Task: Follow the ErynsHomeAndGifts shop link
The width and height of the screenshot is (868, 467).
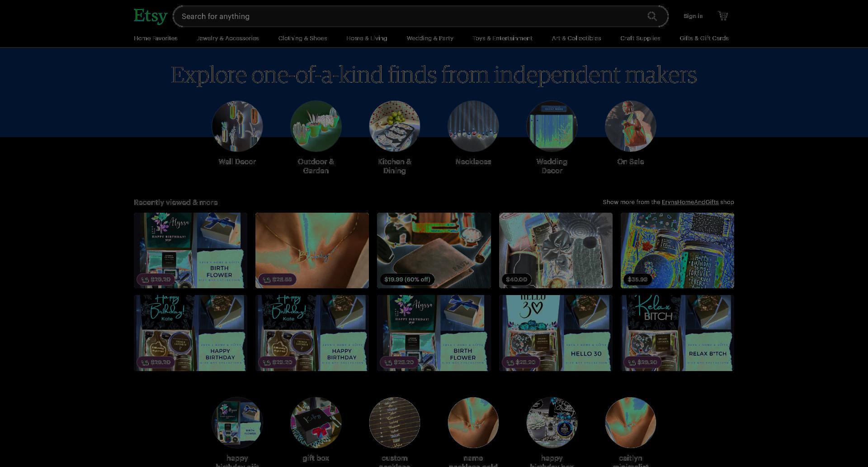Action: [x=690, y=202]
